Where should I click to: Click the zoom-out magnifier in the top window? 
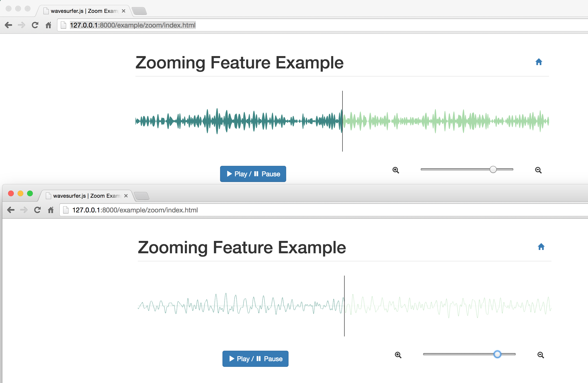click(x=538, y=170)
